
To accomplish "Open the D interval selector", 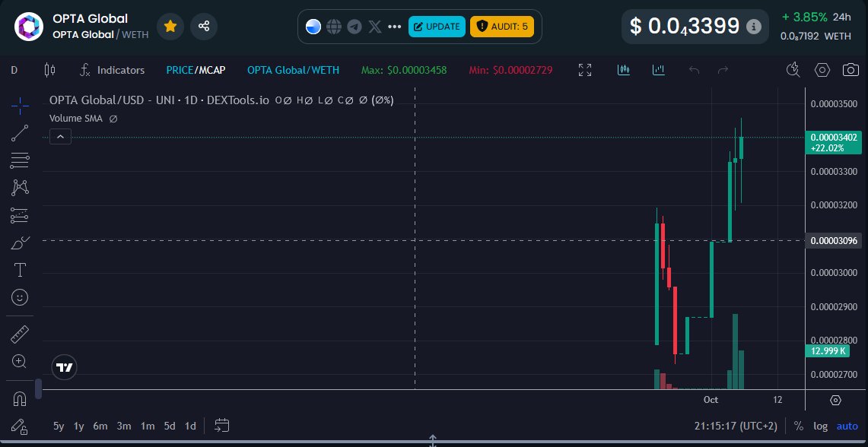I will [14, 70].
